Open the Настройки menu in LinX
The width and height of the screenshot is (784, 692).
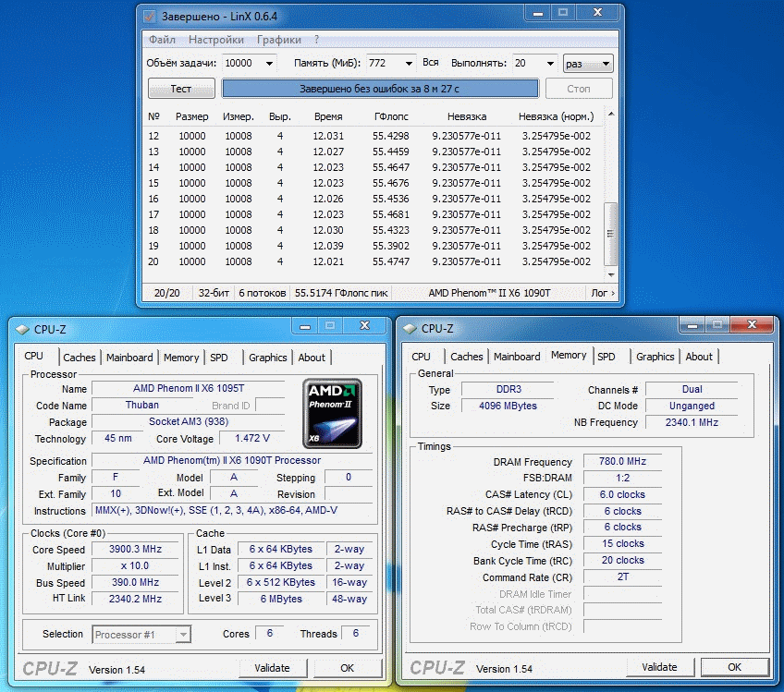[x=215, y=40]
